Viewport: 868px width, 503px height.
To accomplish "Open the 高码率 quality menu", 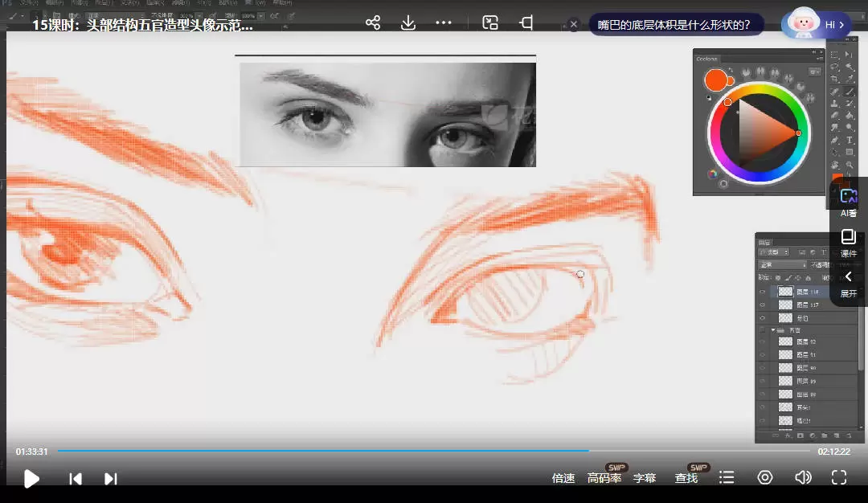I will tap(604, 478).
